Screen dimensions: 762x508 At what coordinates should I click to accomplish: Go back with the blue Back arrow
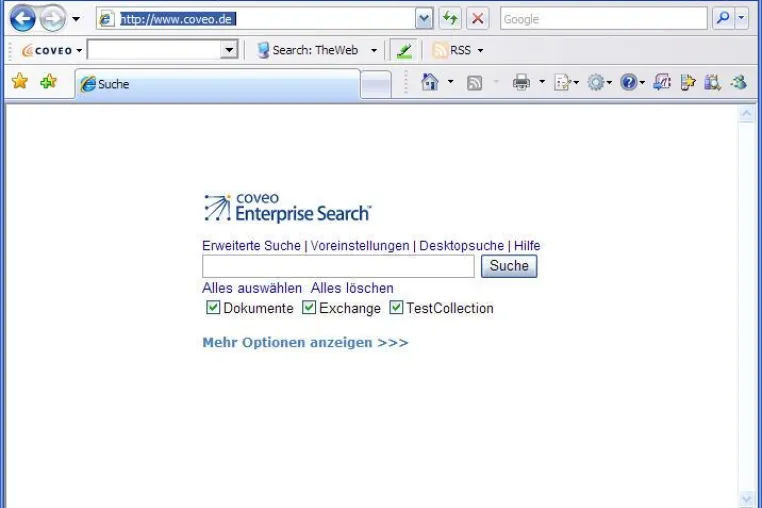[22, 19]
